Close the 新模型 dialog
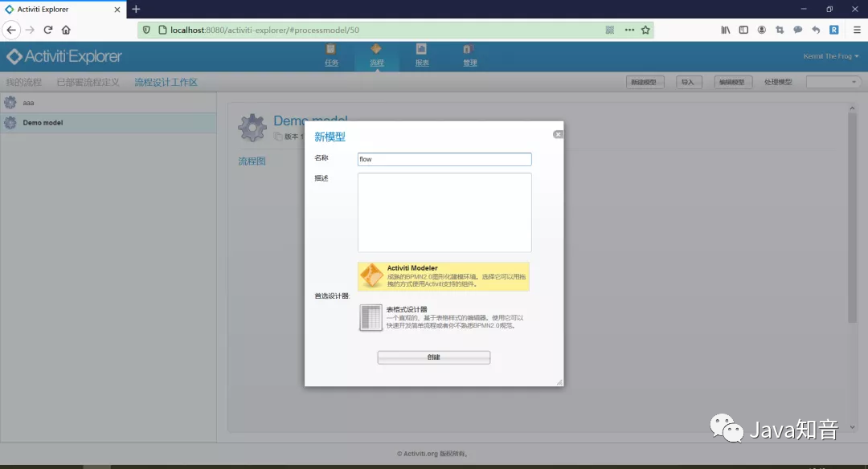Viewport: 868px width, 469px height. (x=558, y=134)
